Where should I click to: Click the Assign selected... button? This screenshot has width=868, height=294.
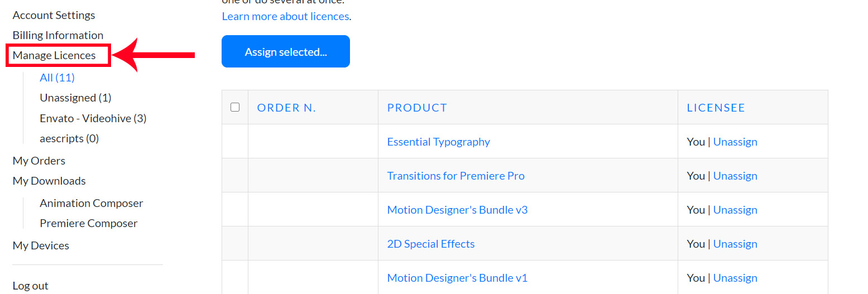[x=286, y=51]
